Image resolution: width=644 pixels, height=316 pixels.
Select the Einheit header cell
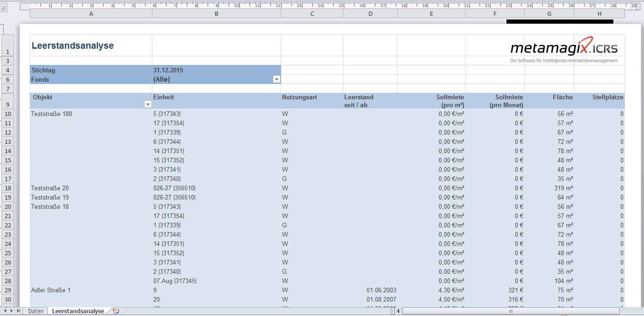(x=217, y=101)
